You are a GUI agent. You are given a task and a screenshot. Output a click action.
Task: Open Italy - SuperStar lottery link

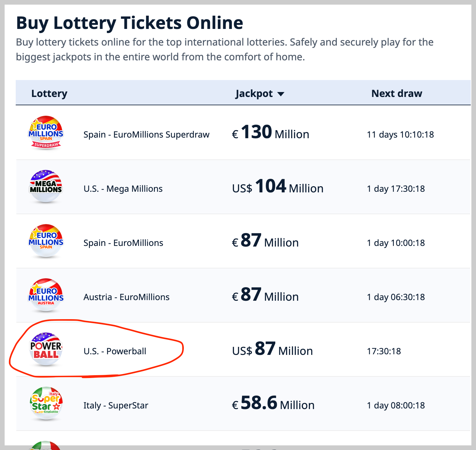point(116,405)
